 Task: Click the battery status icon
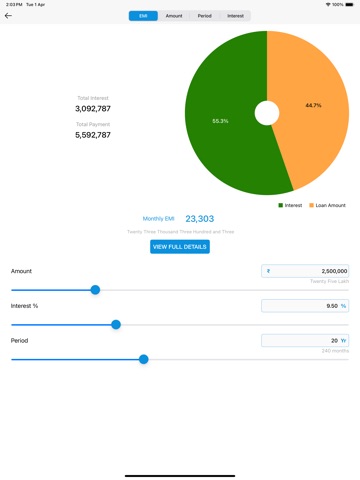(x=349, y=5)
